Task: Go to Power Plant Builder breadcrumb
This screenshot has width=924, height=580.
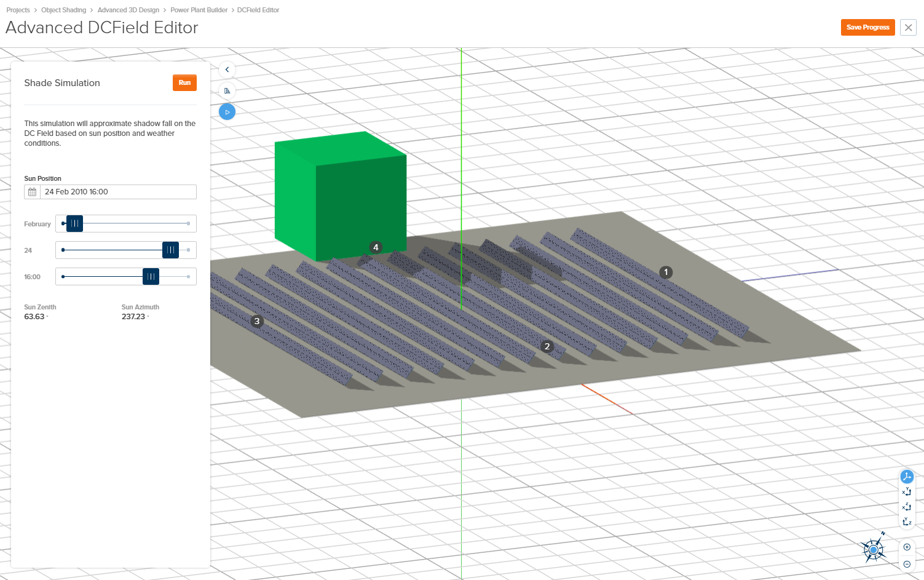Action: pos(199,10)
